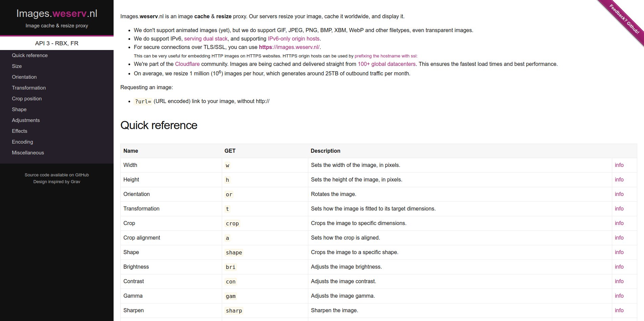Click the Quick reference heading
This screenshot has height=321, width=644.
pos(159,125)
